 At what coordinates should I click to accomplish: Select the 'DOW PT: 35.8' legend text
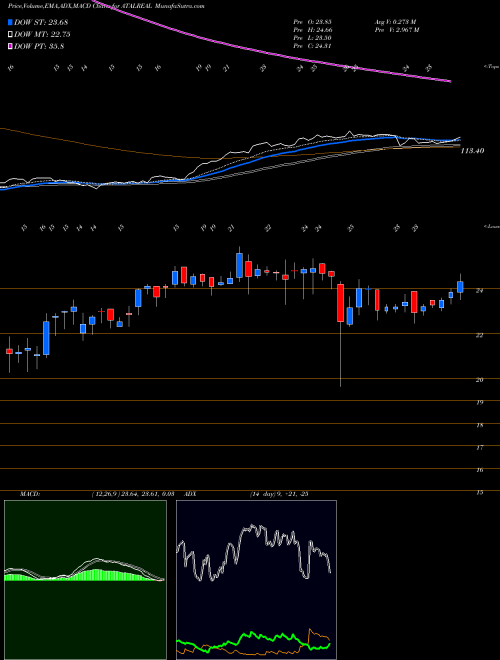pos(39,46)
